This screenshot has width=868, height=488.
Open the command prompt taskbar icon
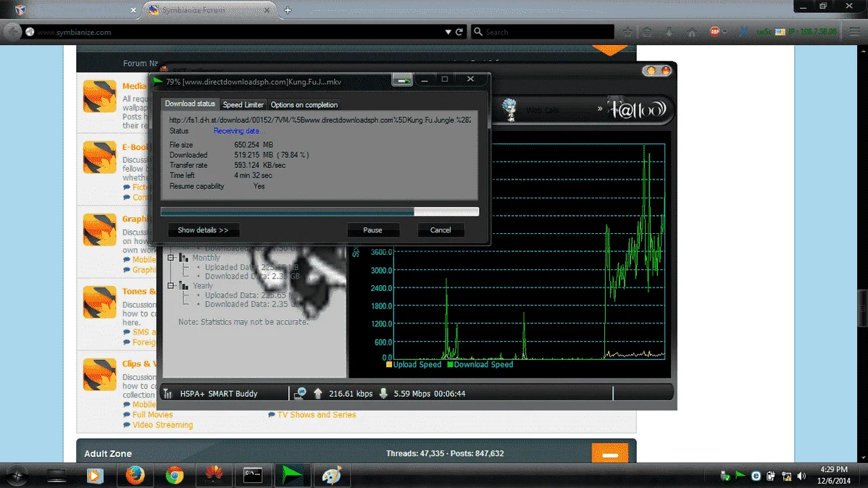point(253,475)
